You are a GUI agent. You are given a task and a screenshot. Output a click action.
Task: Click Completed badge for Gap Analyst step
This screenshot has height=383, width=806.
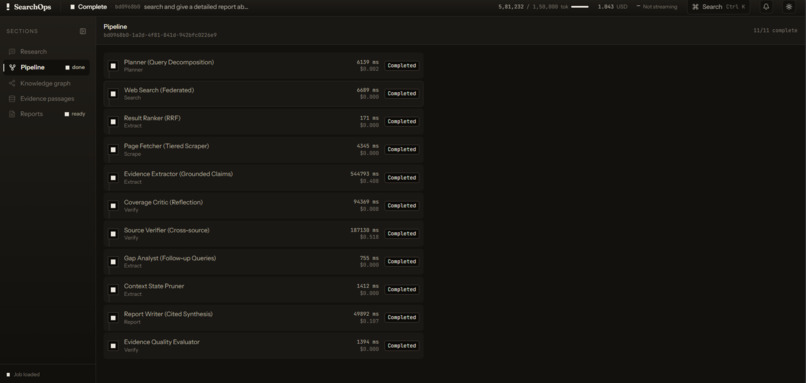(401, 262)
